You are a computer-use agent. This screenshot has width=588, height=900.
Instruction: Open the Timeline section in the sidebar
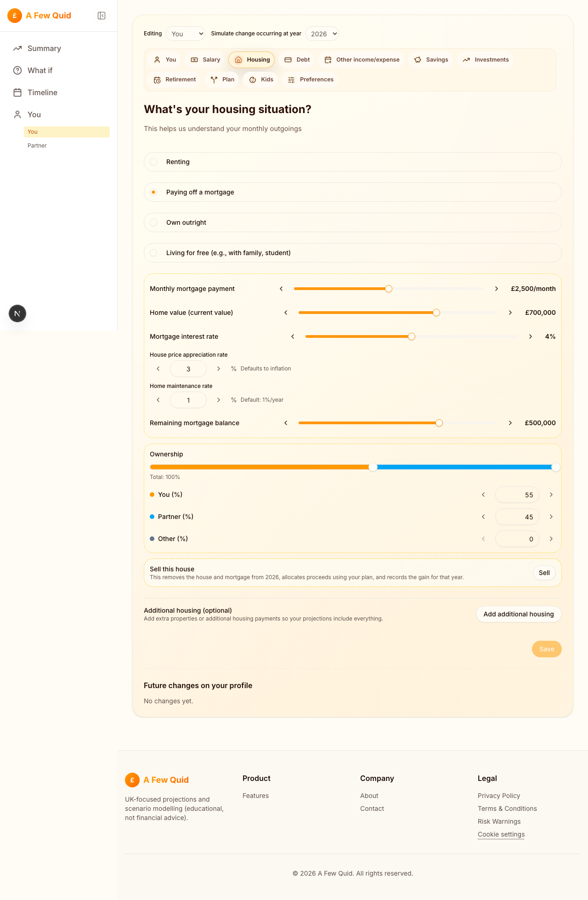(x=42, y=92)
